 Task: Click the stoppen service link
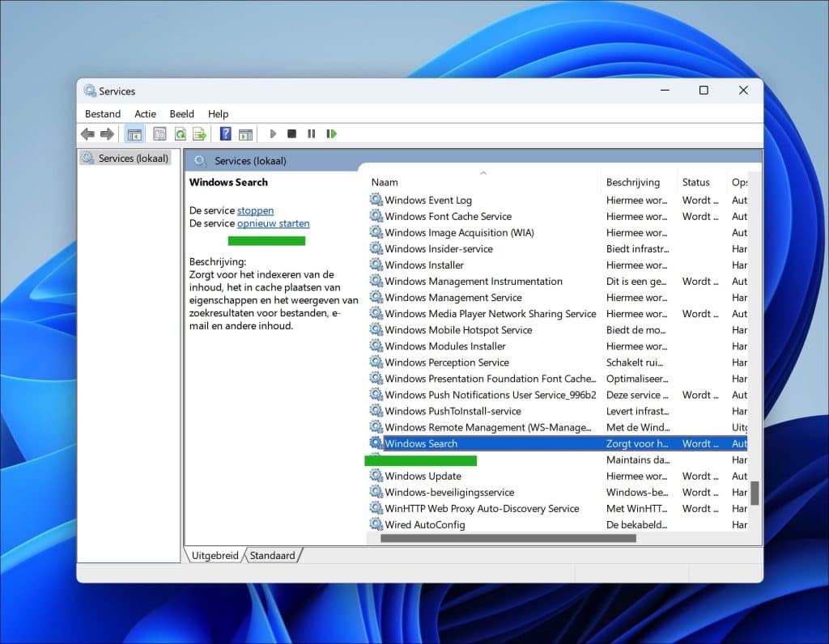point(255,210)
